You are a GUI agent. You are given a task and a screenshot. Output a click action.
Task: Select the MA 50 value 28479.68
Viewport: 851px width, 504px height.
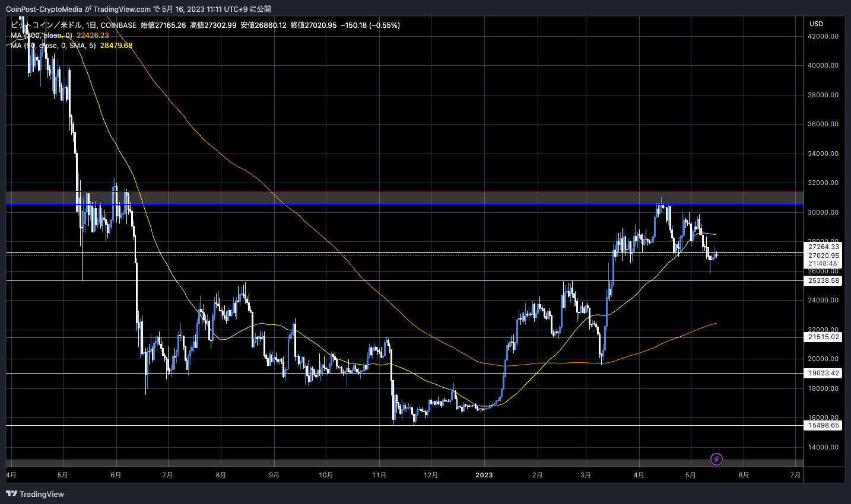coord(116,46)
